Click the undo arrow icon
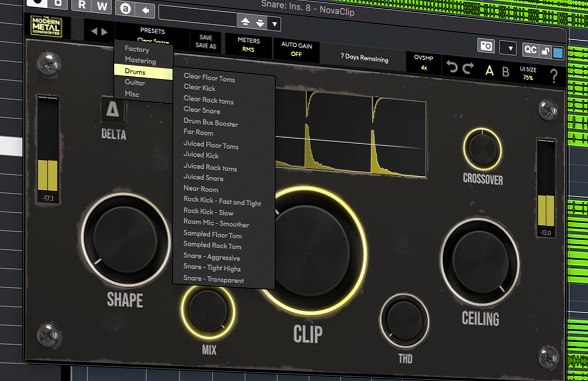588x381 pixels. [x=452, y=68]
